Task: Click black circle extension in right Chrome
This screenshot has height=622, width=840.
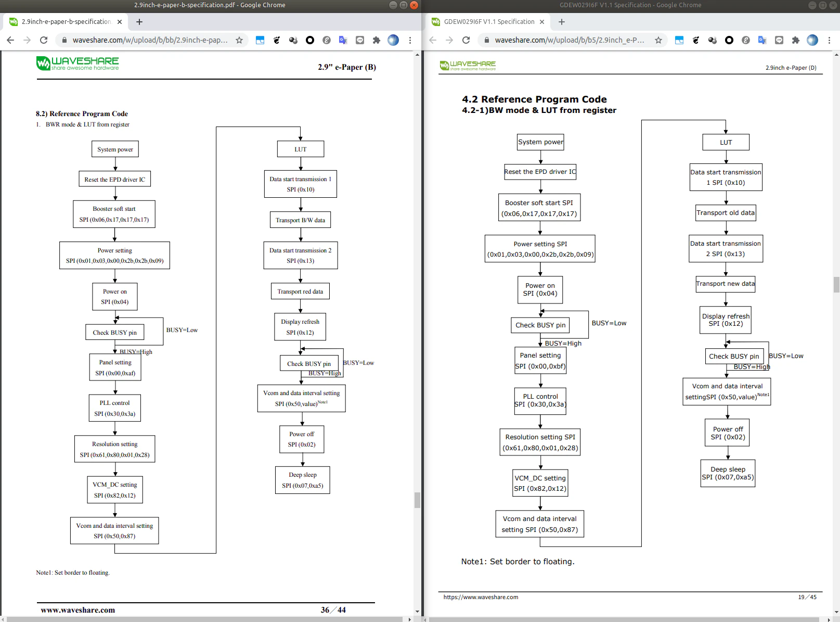Action: [729, 40]
